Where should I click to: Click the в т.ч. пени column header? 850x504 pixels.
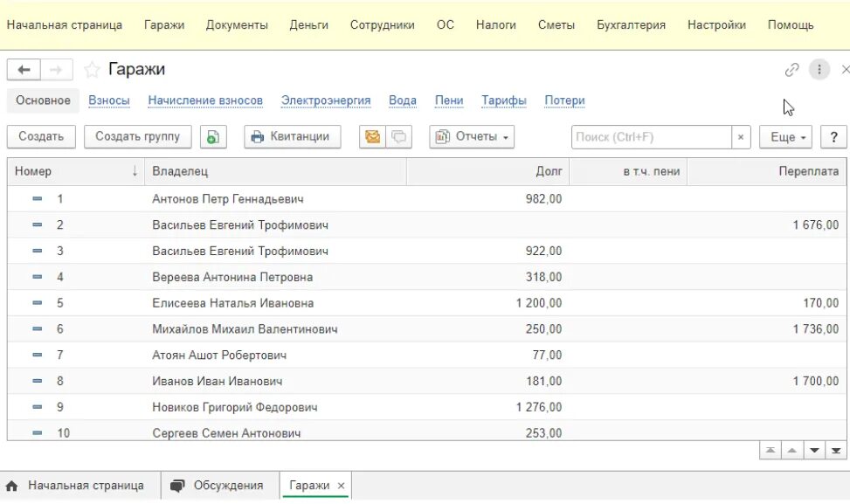[x=628, y=171]
